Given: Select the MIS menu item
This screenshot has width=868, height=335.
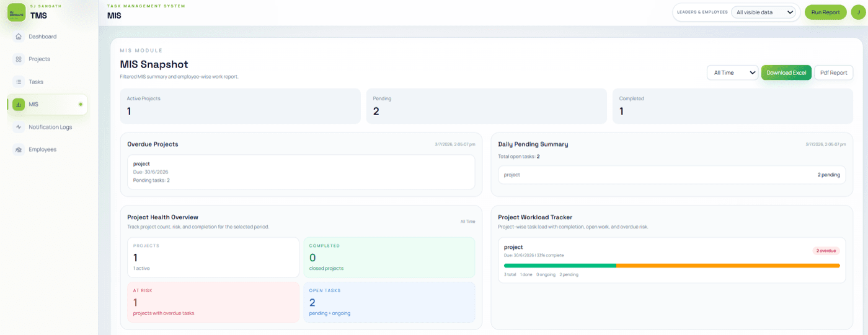Looking at the screenshot, I should click(47, 104).
